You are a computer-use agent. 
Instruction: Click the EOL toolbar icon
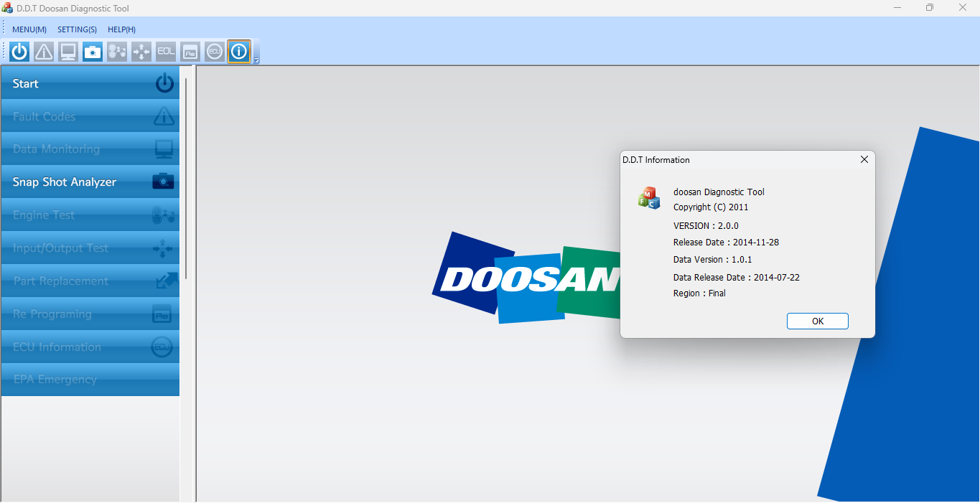[x=166, y=52]
